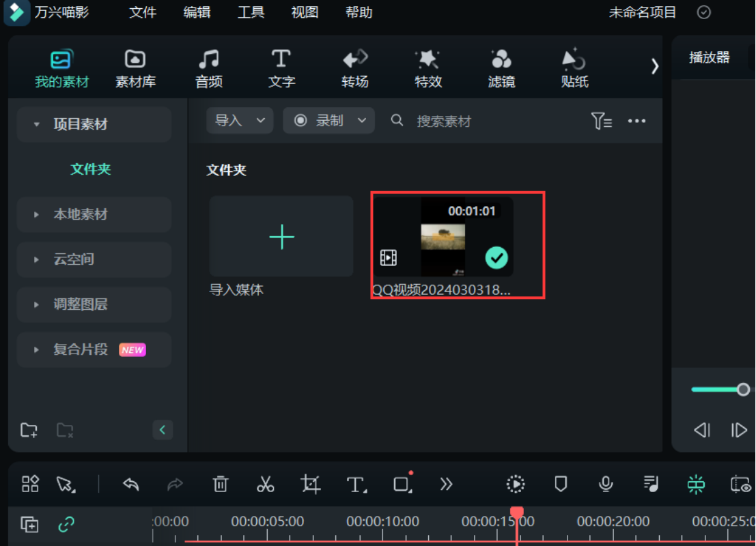Screen dimensions: 756x546
Task: Add a marker with shield icon
Action: click(561, 484)
